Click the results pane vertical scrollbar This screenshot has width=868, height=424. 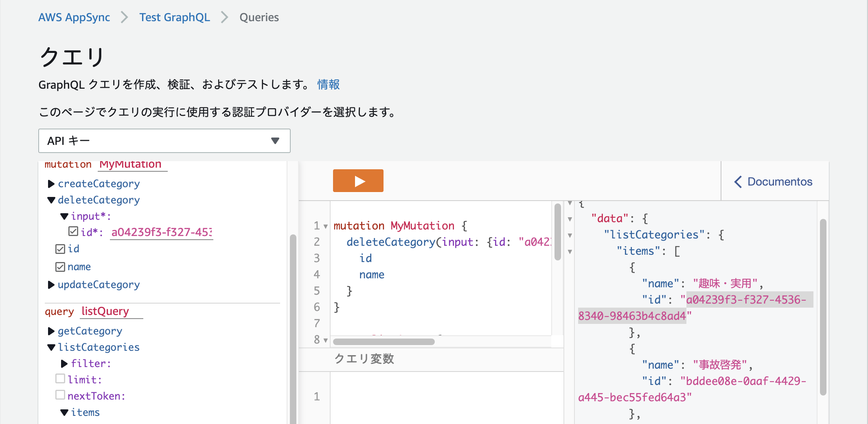tap(823, 307)
